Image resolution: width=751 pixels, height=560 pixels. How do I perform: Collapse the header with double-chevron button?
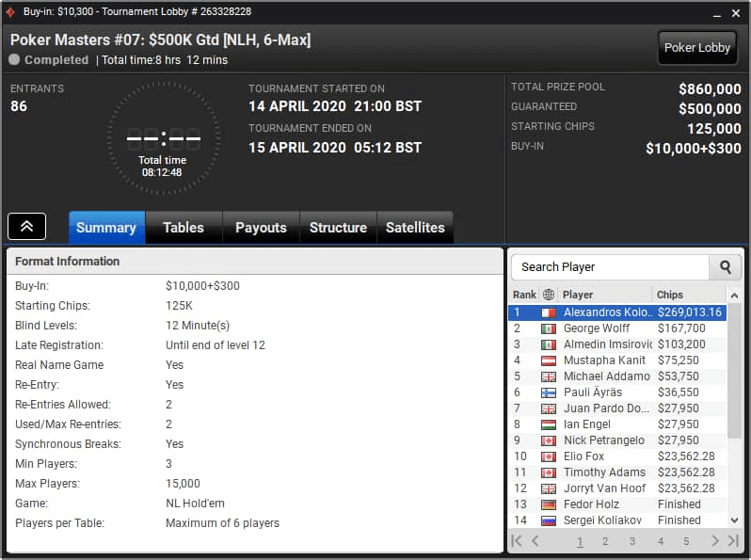point(26,226)
